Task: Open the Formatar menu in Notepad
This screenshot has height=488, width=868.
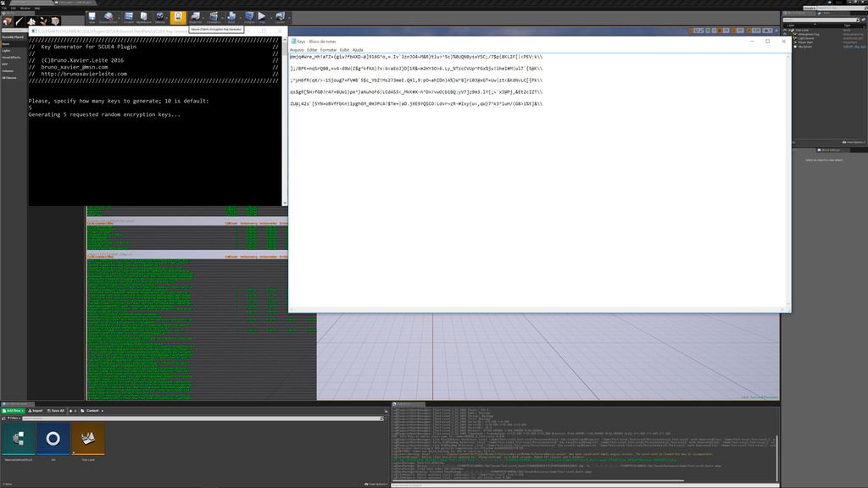Action: point(328,50)
